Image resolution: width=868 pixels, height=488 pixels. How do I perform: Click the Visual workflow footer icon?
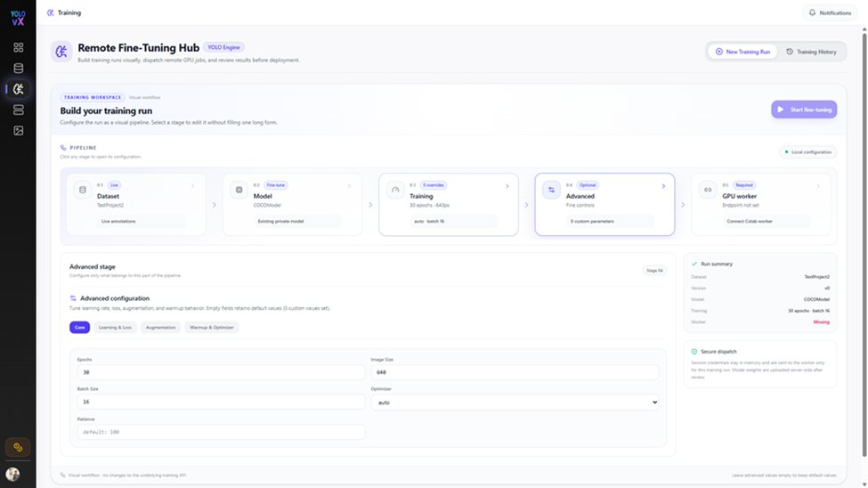[62, 475]
